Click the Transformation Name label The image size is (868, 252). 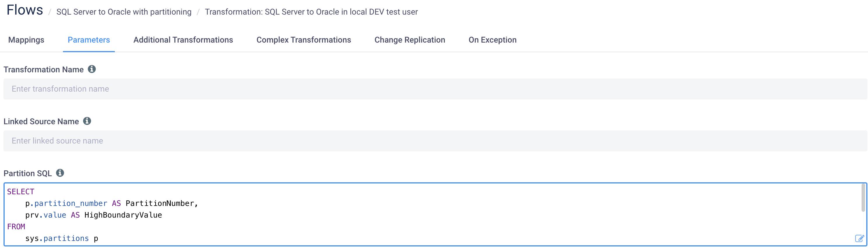(x=43, y=69)
